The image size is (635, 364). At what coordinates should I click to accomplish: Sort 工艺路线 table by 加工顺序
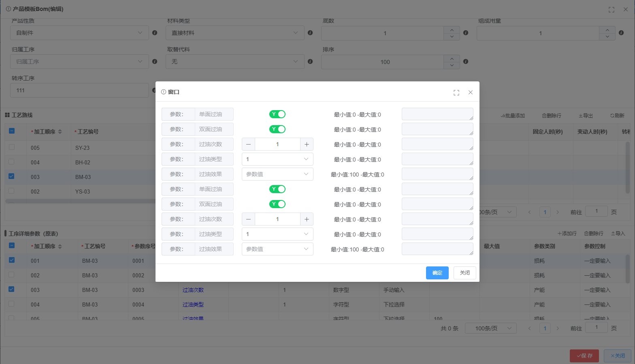point(60,132)
